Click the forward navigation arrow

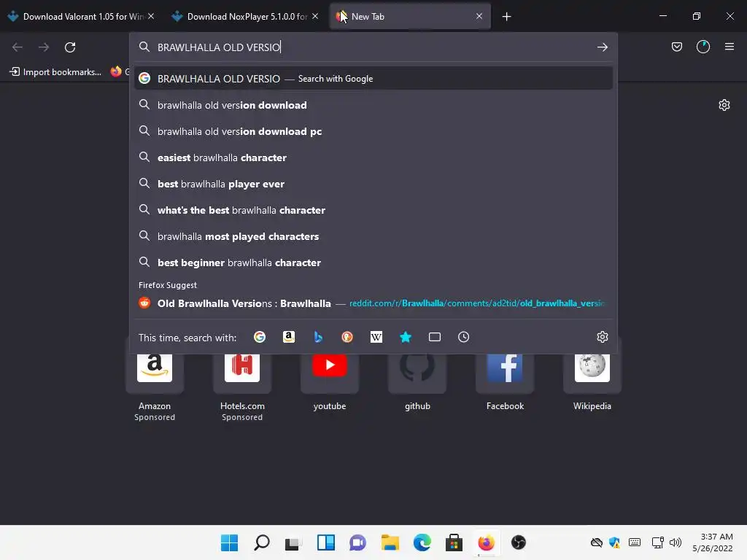(x=43, y=47)
